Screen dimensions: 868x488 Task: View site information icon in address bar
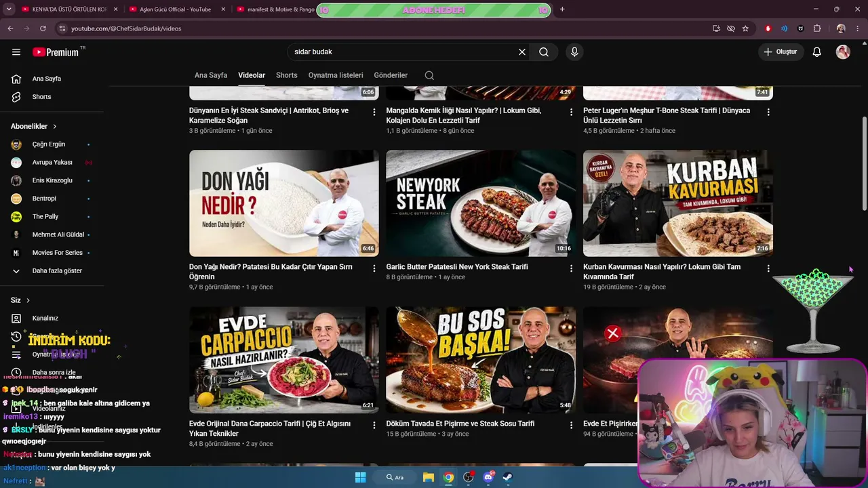tap(62, 28)
